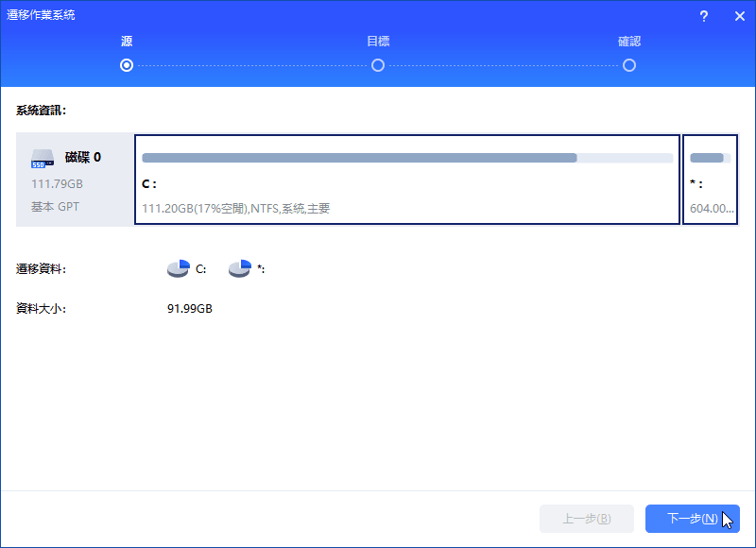Switch to the 源 step label
Viewport: 756px width, 548px height.
coord(127,42)
